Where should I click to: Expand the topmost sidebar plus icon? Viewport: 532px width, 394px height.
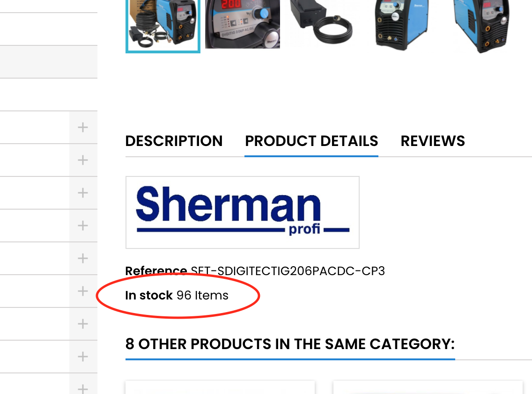[83, 127]
